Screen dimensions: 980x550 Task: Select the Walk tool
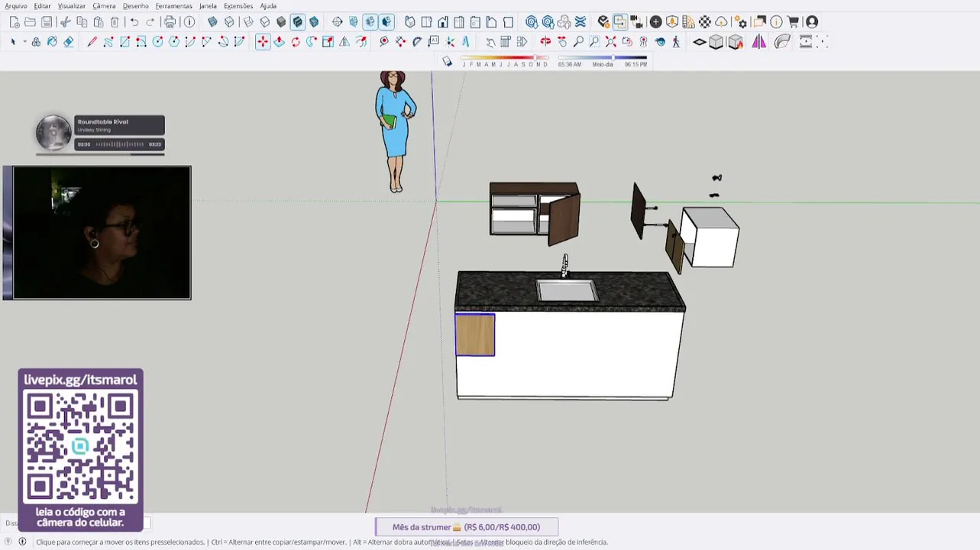pos(676,42)
